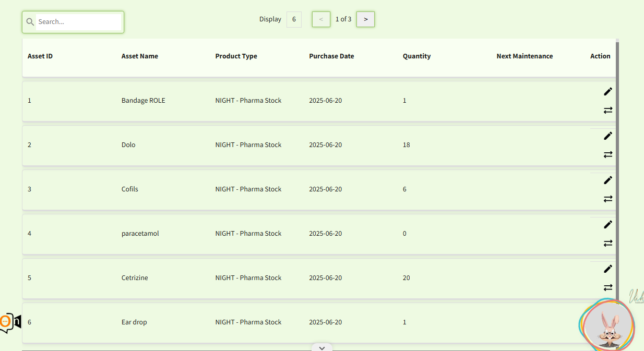Edit the Cofils row via pencil icon
This screenshot has height=351, width=644.
(x=608, y=180)
